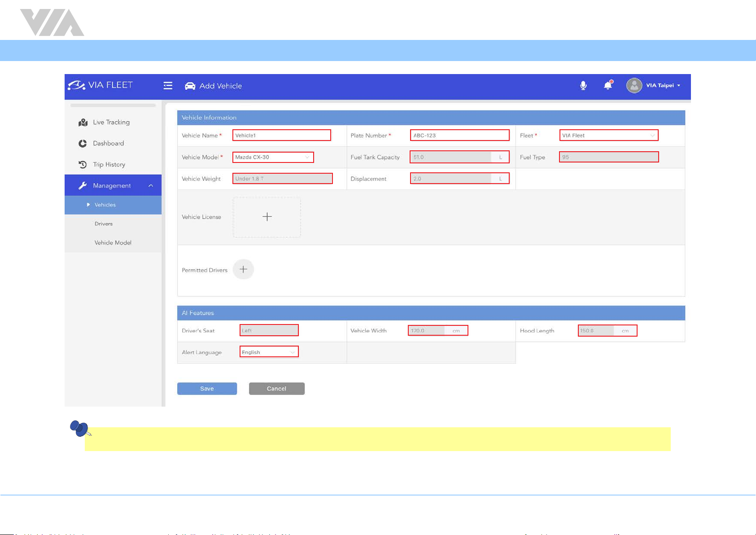Select Vehicles submenu item
Viewport: 756px width, 535px height.
tap(113, 205)
